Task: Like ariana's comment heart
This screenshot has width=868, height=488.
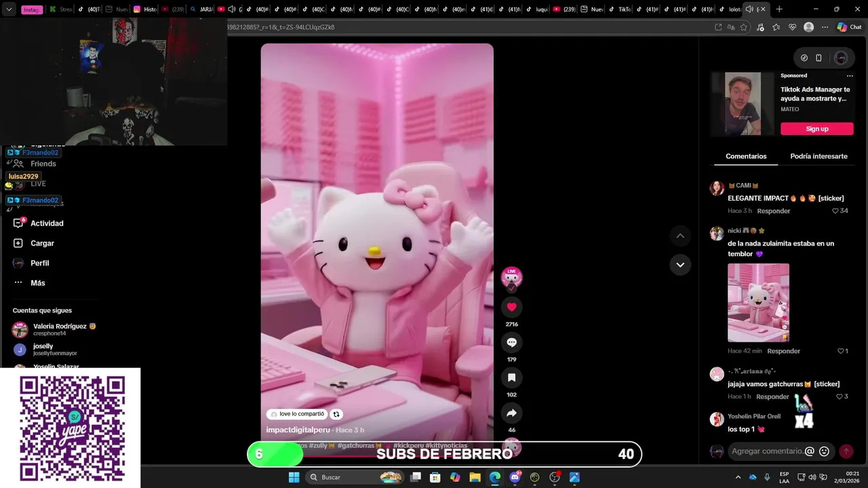Action: click(840, 396)
